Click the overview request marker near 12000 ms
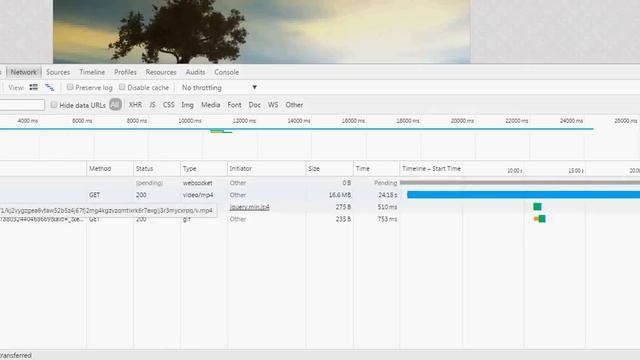This screenshot has height=360, width=640. [221, 131]
